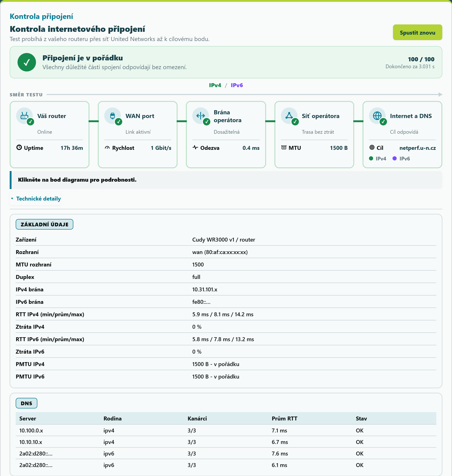Click the netperf.u-n.cz target value
This screenshot has width=452, height=476.
click(x=418, y=148)
